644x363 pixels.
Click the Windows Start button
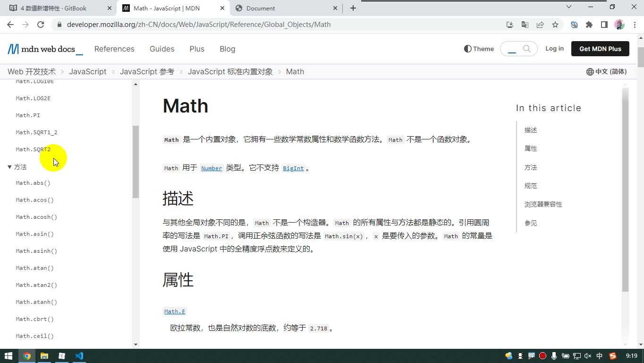click(x=8, y=356)
